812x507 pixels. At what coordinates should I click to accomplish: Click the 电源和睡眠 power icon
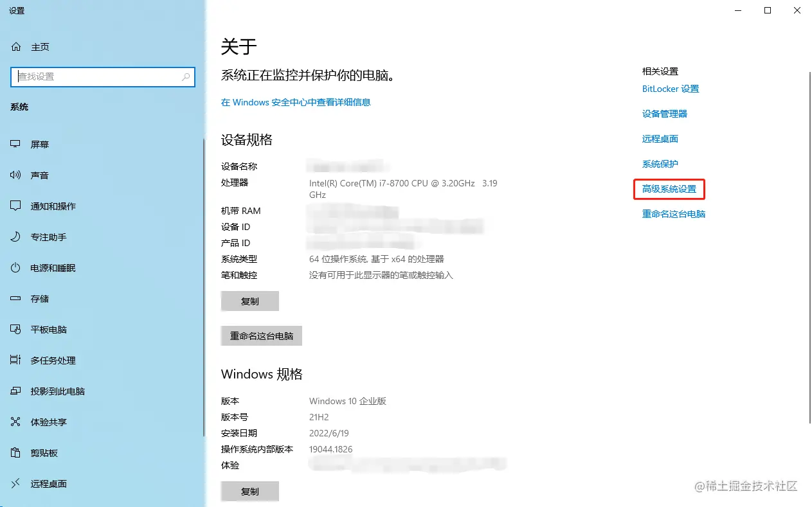coord(16,268)
